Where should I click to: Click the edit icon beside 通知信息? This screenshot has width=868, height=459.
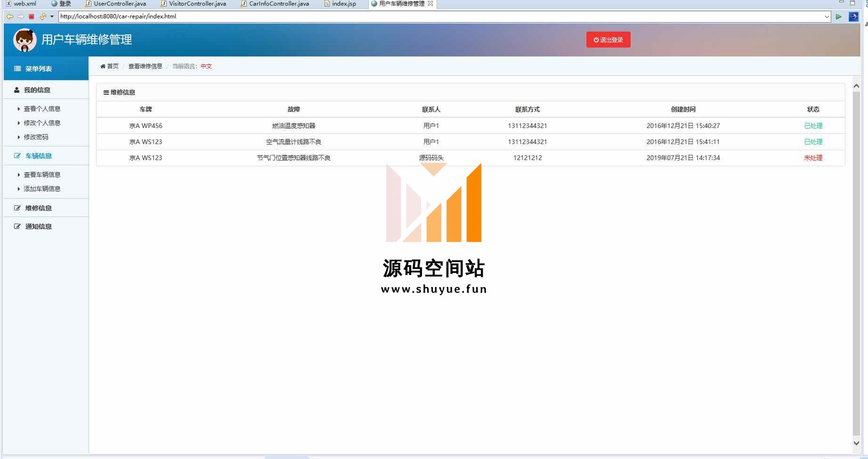click(17, 226)
